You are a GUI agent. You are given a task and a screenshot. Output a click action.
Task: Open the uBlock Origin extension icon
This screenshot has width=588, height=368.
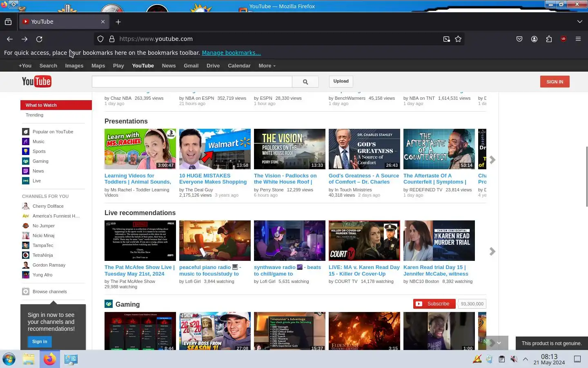(563, 39)
